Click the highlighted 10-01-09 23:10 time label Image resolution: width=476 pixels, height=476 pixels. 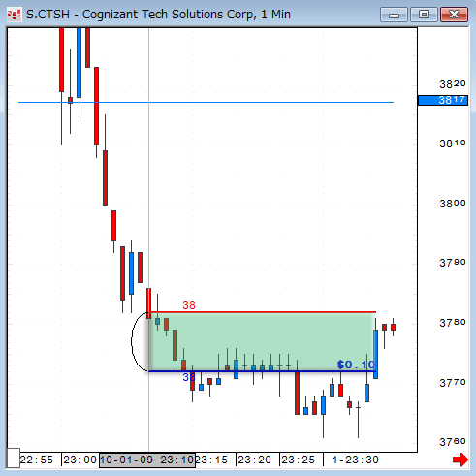click(x=147, y=460)
